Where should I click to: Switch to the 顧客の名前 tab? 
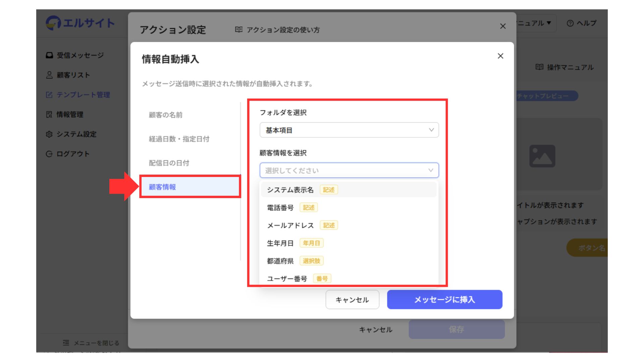[x=166, y=115]
